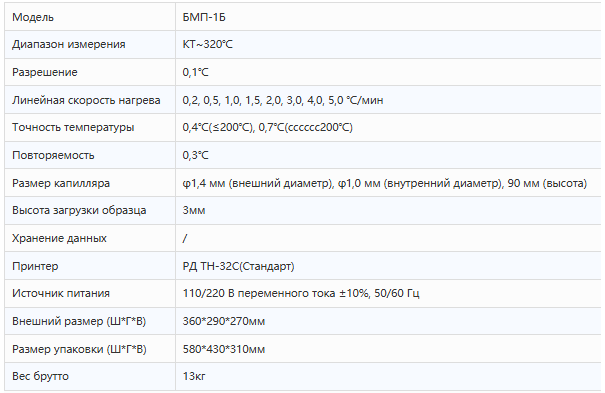Select the 'БМП-1Б' model value

204,17
